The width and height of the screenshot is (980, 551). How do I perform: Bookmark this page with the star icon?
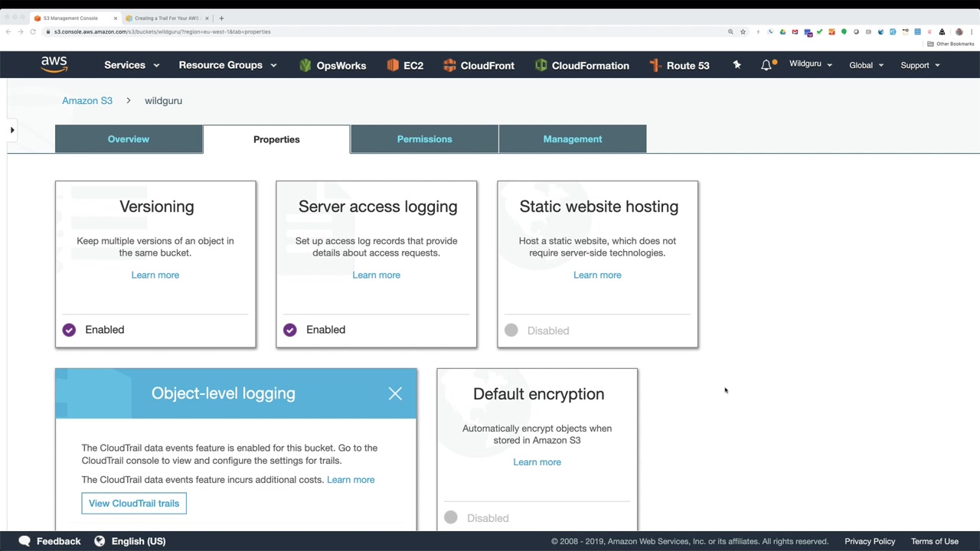point(743,31)
